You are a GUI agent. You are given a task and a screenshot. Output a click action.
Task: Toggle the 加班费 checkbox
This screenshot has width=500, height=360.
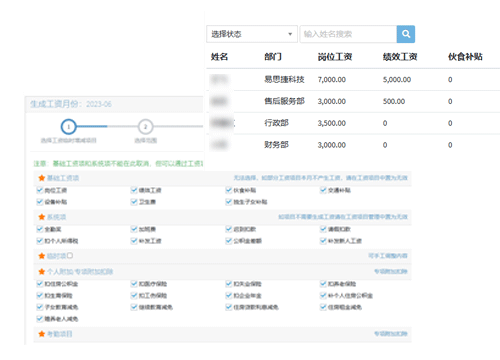tap(134, 229)
